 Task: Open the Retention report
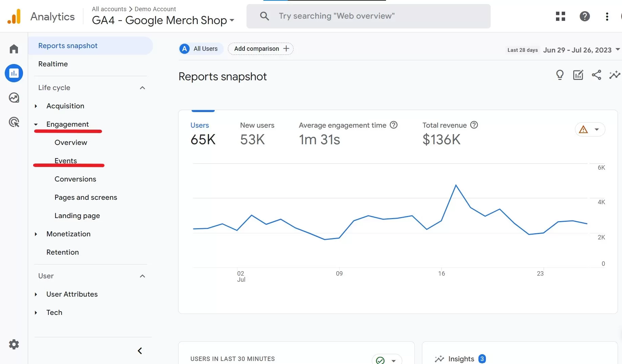point(63,252)
